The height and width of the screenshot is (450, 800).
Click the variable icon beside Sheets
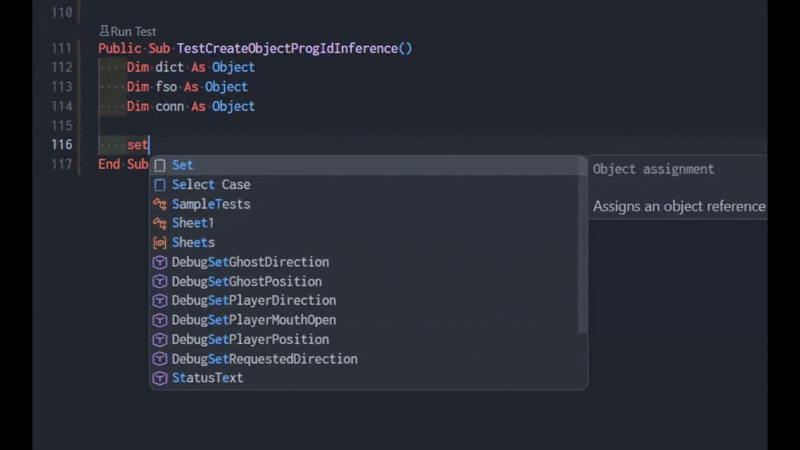(160, 243)
